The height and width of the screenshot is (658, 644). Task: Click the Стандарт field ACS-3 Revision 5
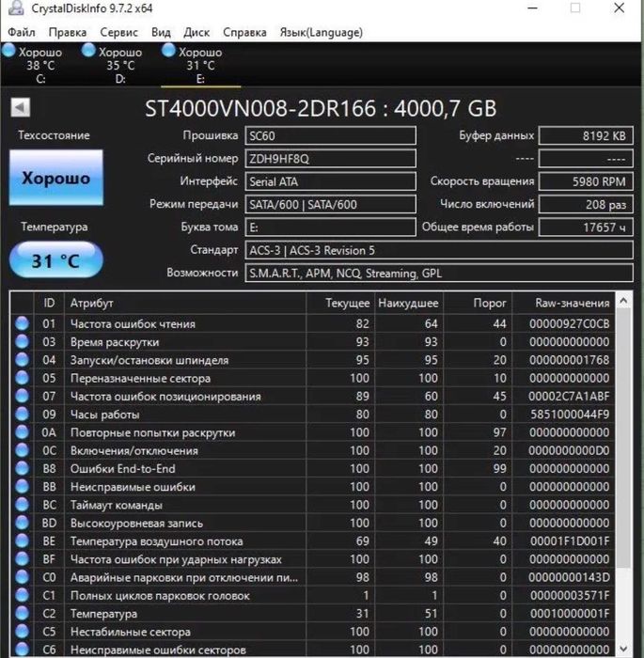pyautogui.click(x=439, y=250)
